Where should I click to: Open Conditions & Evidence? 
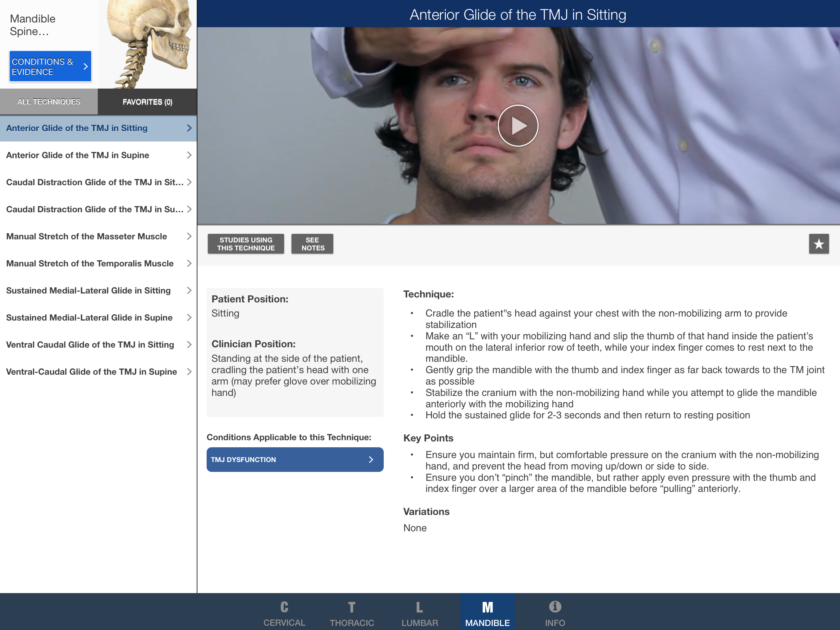[x=50, y=66]
